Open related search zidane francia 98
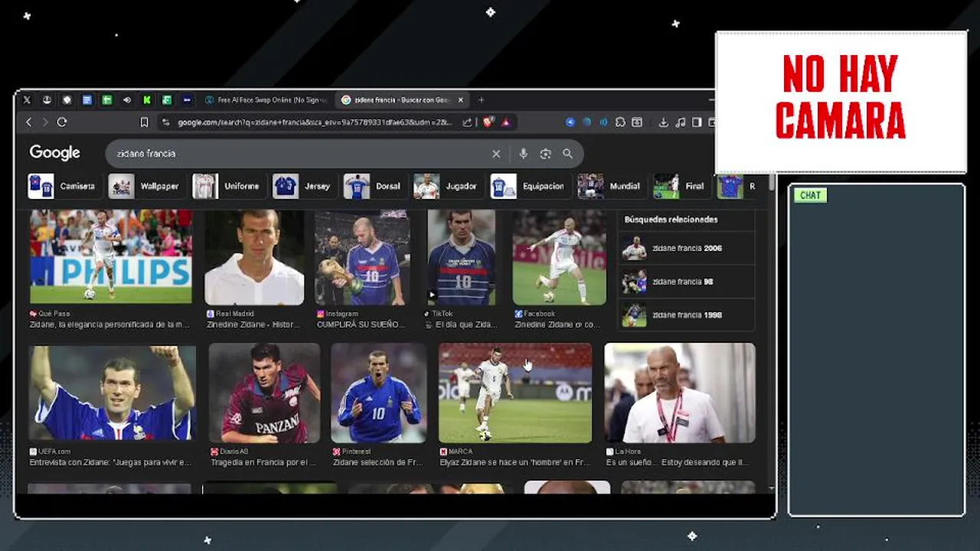This screenshot has height=551, width=980. [687, 282]
